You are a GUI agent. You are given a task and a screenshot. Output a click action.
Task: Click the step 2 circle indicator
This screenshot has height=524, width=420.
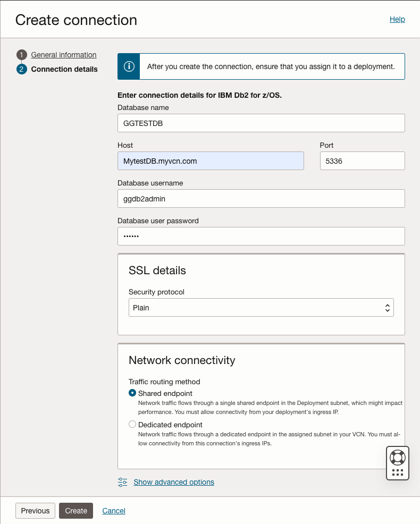[x=21, y=69]
